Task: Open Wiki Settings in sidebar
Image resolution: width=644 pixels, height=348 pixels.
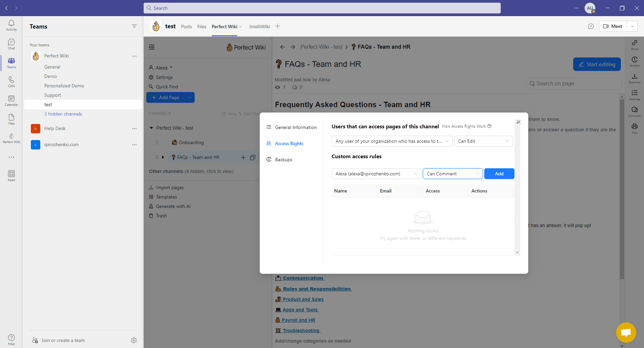Action: pyautogui.click(x=161, y=77)
